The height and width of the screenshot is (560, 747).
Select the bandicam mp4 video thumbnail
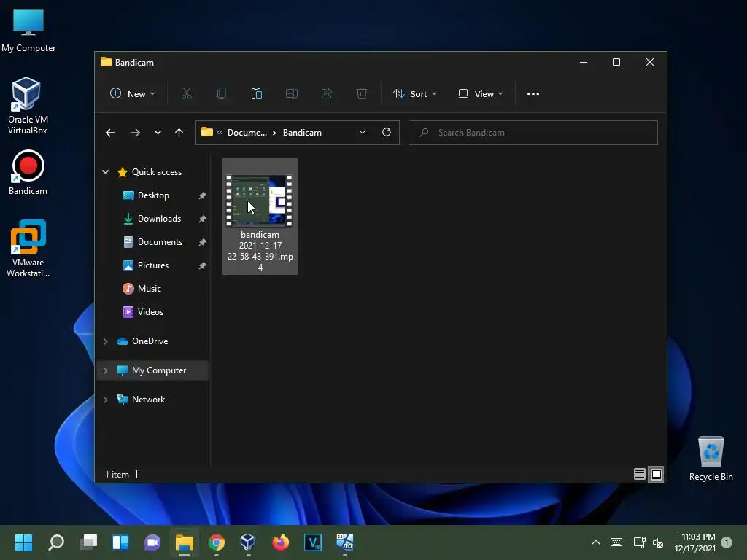260,200
